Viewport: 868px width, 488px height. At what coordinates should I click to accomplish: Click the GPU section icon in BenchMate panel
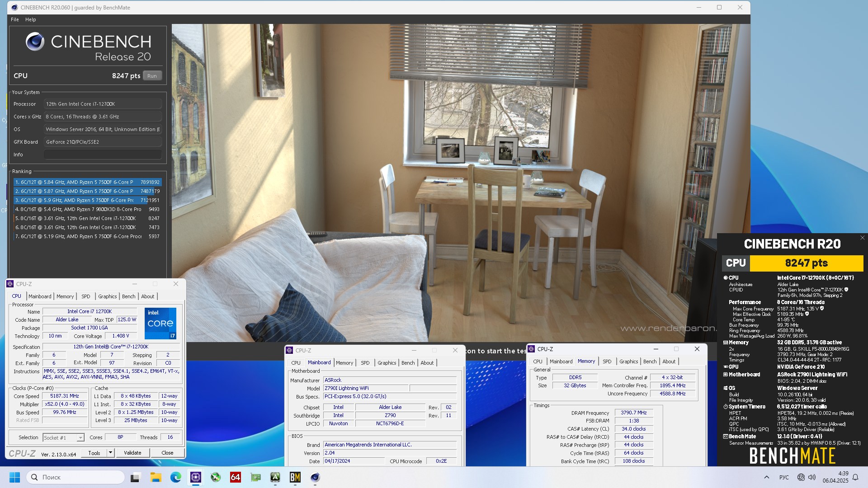pos(726,367)
